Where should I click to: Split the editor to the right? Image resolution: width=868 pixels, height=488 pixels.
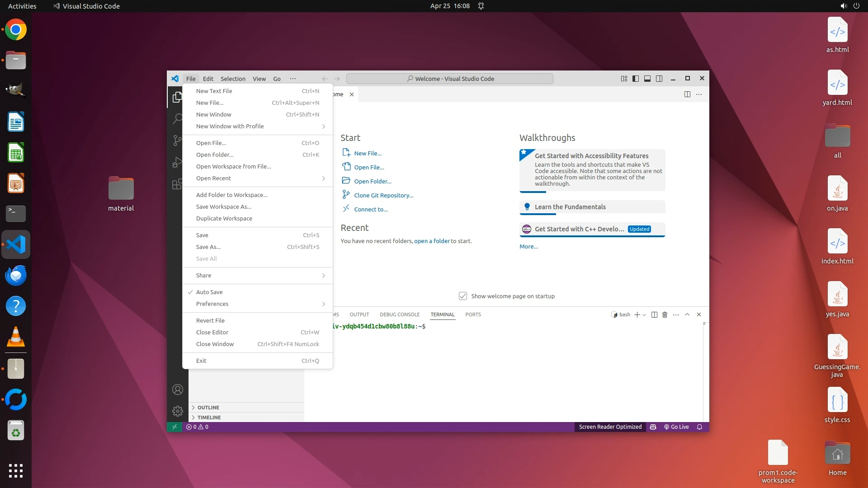[x=687, y=94]
